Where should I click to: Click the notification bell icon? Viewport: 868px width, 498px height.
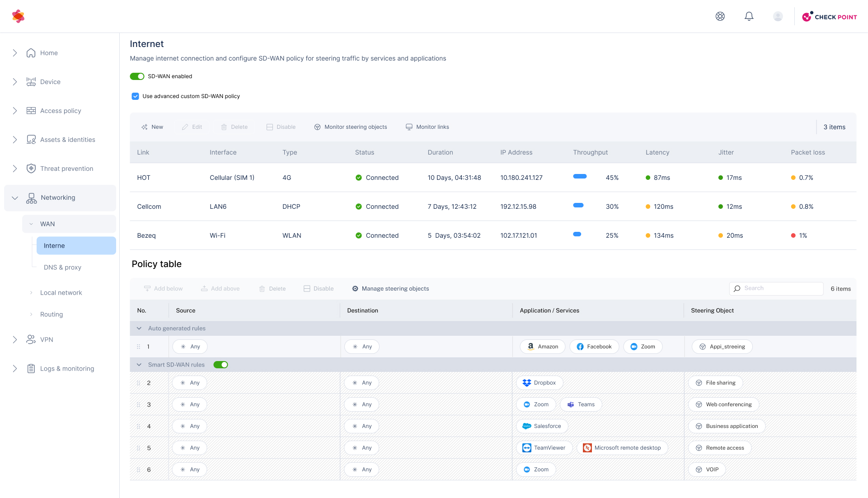[749, 16]
